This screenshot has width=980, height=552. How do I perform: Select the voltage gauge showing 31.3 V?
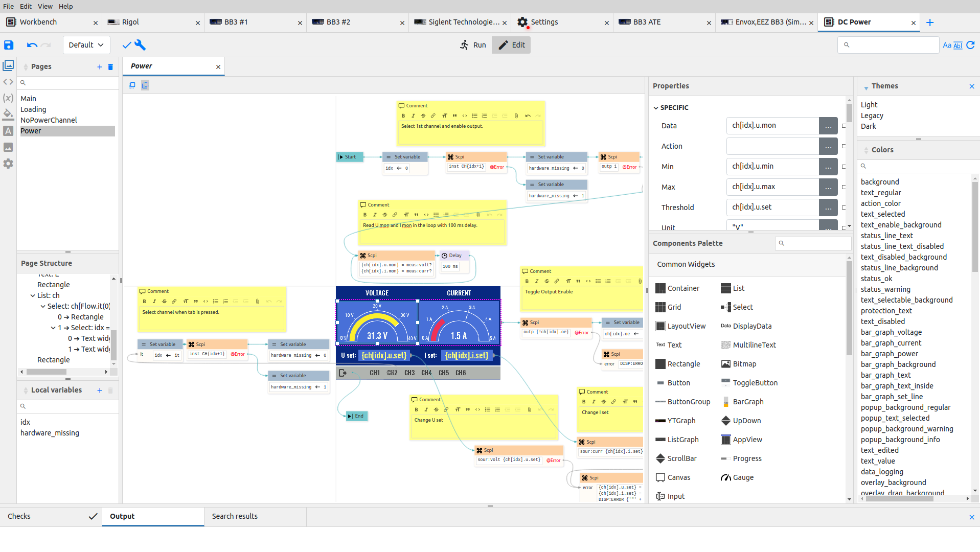click(x=377, y=321)
